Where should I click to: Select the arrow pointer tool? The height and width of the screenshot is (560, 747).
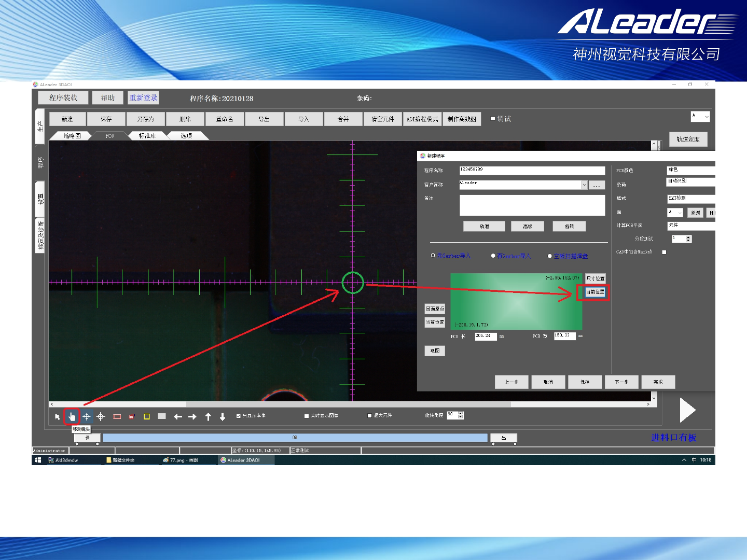coord(57,417)
